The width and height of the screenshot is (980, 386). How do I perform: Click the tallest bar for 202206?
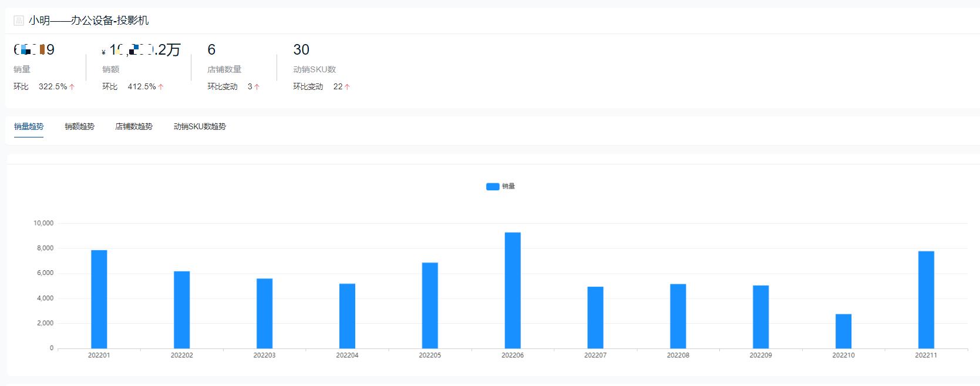(513, 290)
